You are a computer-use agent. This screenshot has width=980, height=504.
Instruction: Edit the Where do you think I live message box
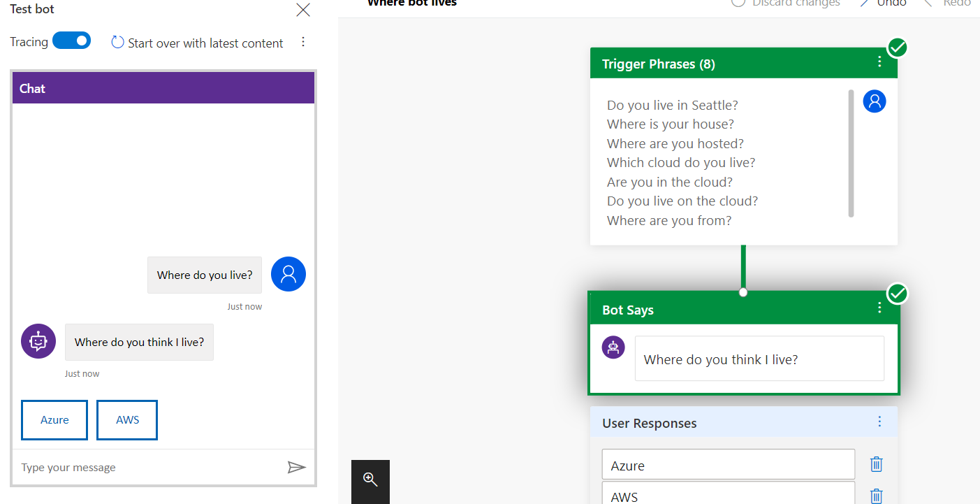pos(759,359)
